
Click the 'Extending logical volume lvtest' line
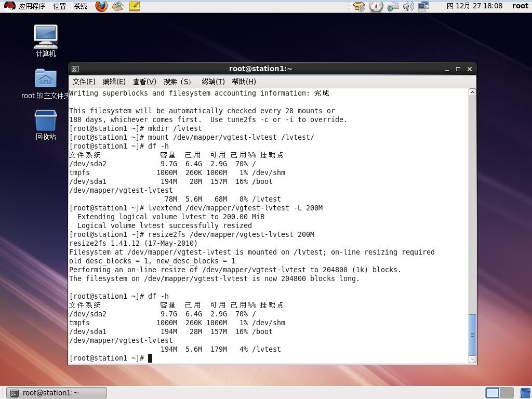click(x=170, y=217)
